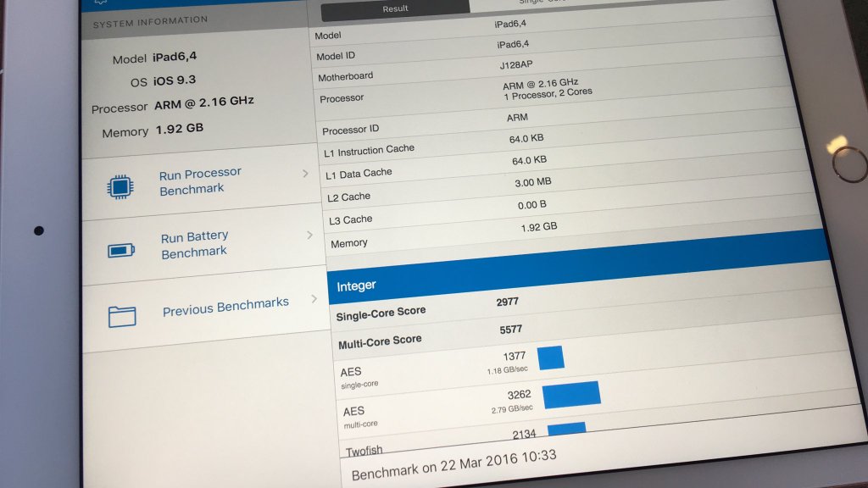The height and width of the screenshot is (488, 868).
Task: Open settings gear icon above System Information
Action: tap(101, 3)
